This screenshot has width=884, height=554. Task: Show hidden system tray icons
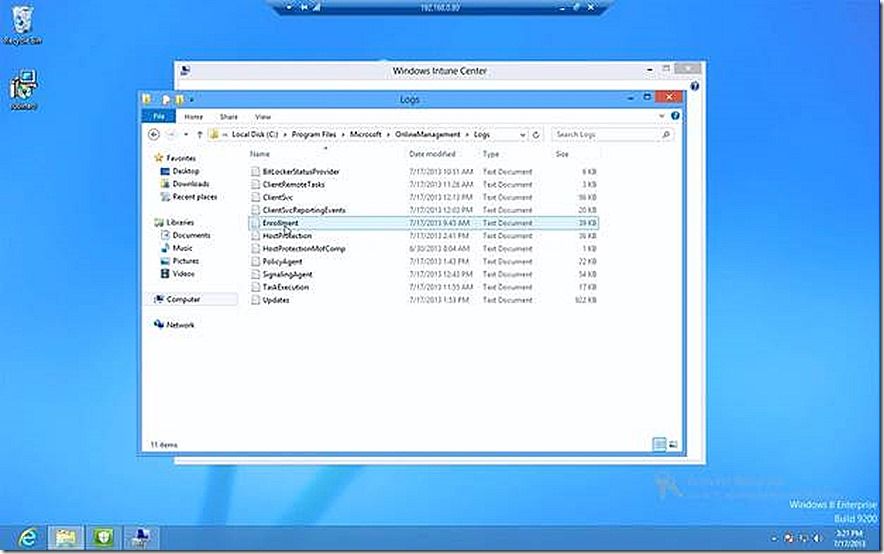(774, 539)
